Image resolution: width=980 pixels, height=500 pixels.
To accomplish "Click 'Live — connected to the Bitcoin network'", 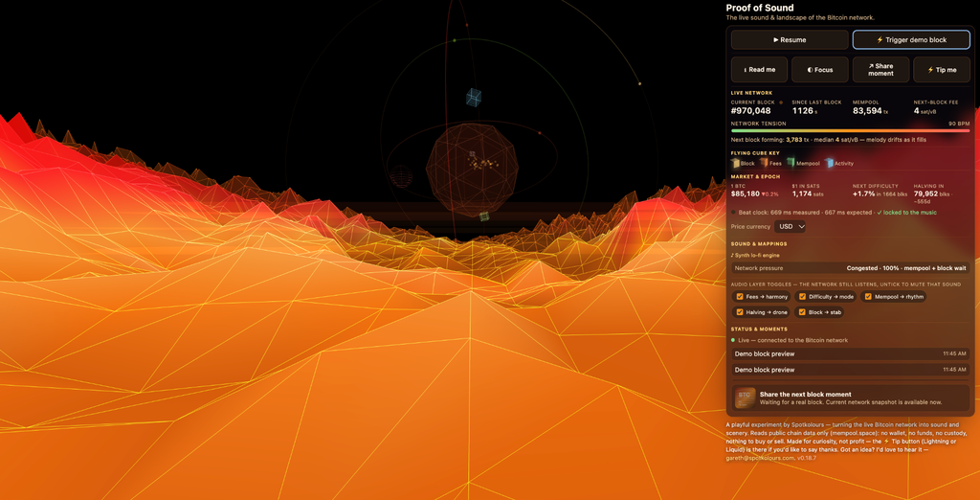I will pyautogui.click(x=793, y=340).
